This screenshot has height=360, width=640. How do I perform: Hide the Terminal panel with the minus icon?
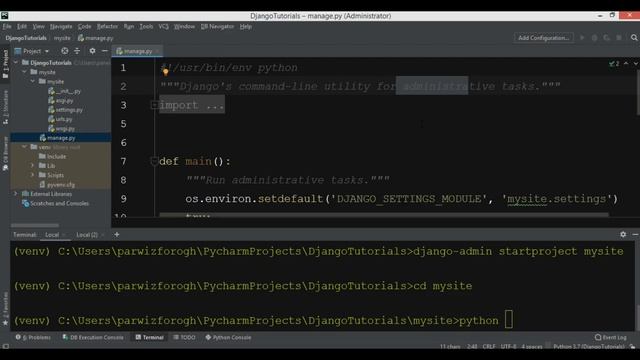[635, 234]
